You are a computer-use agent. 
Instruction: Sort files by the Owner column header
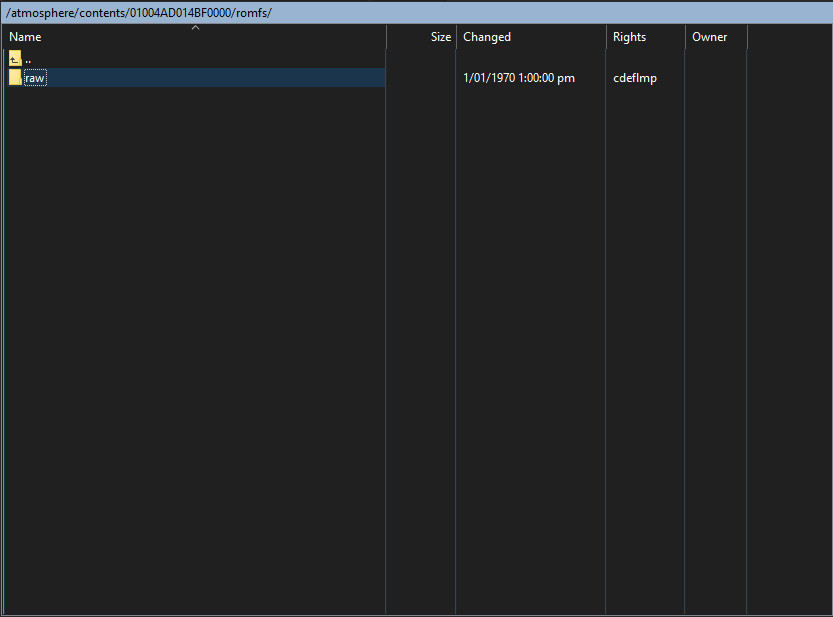pyautogui.click(x=709, y=37)
